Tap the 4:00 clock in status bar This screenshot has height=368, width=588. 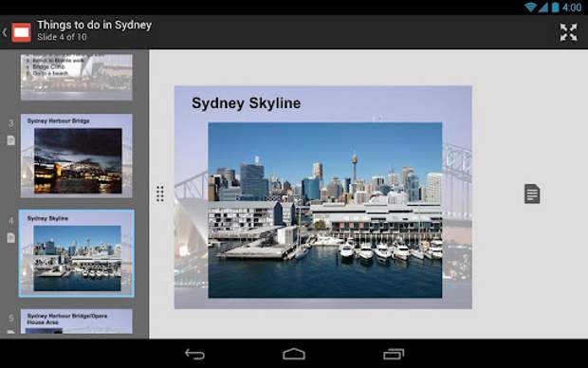[x=572, y=8]
